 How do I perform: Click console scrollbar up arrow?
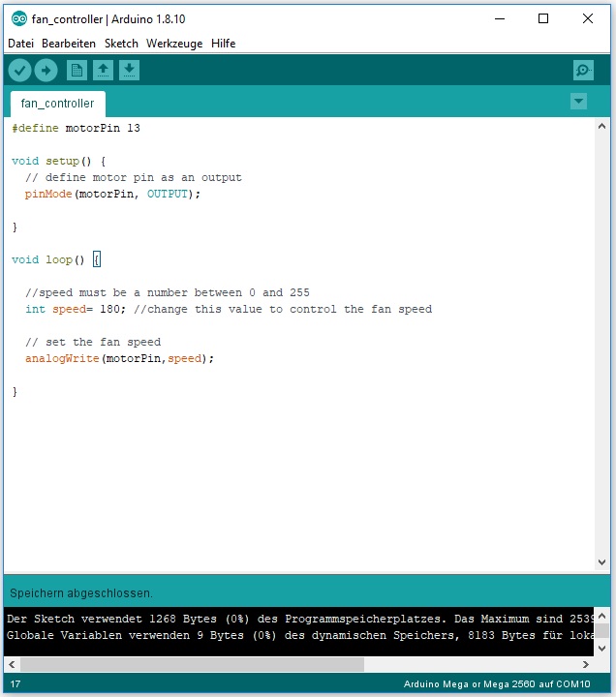(x=601, y=616)
